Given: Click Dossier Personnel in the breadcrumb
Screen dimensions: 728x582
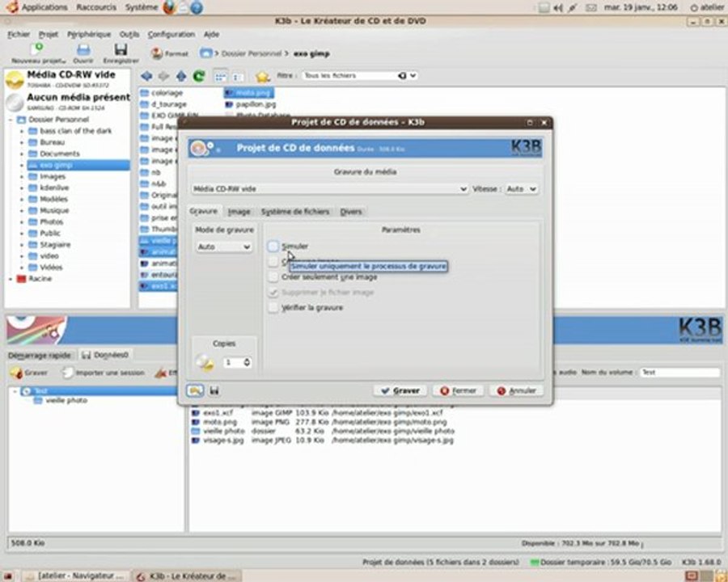Looking at the screenshot, I should (252, 53).
